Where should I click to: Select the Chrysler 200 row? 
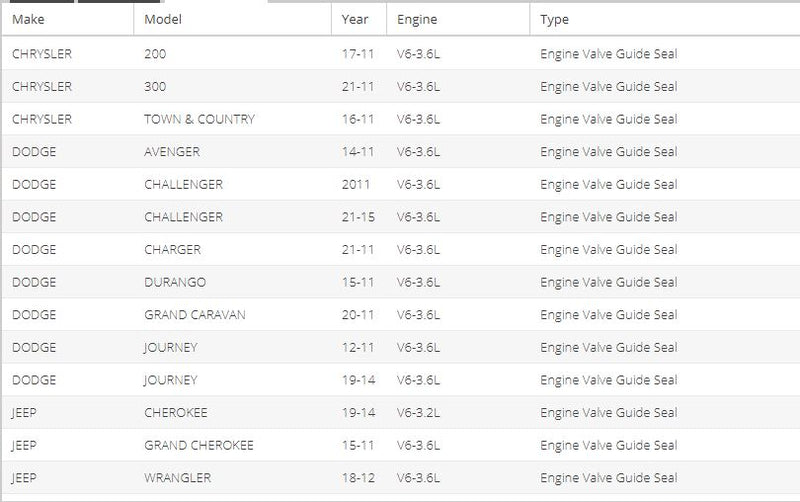tap(401, 54)
